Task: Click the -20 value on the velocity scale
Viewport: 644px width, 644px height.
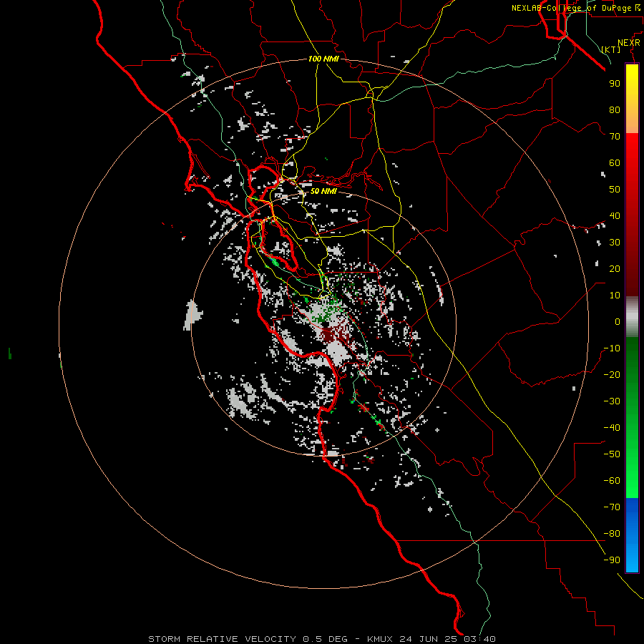Action: [612, 374]
